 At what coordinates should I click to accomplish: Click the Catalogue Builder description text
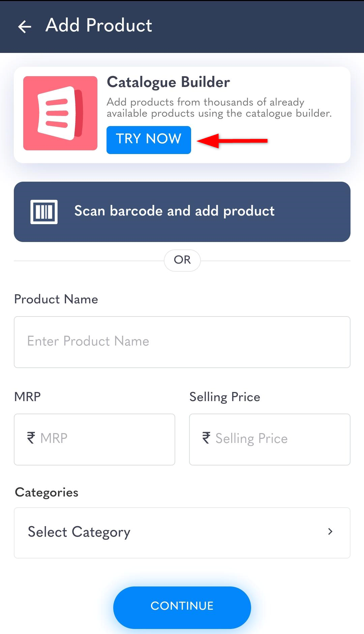tap(219, 108)
